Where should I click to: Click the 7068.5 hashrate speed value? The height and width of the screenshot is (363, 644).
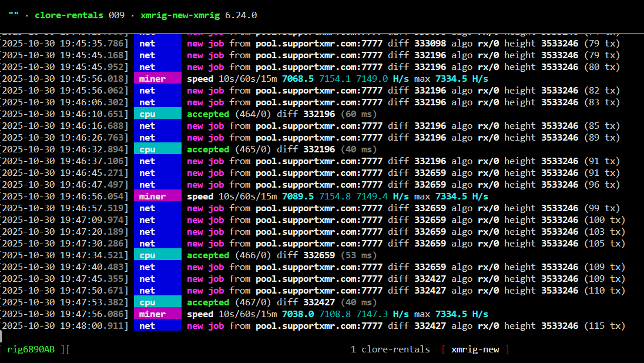297,79
